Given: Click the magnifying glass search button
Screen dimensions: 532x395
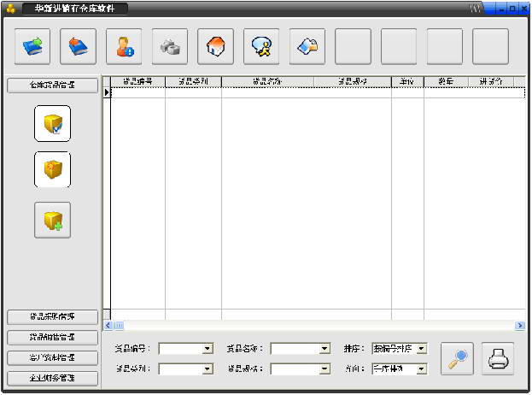Looking at the screenshot, I should coord(457,358).
